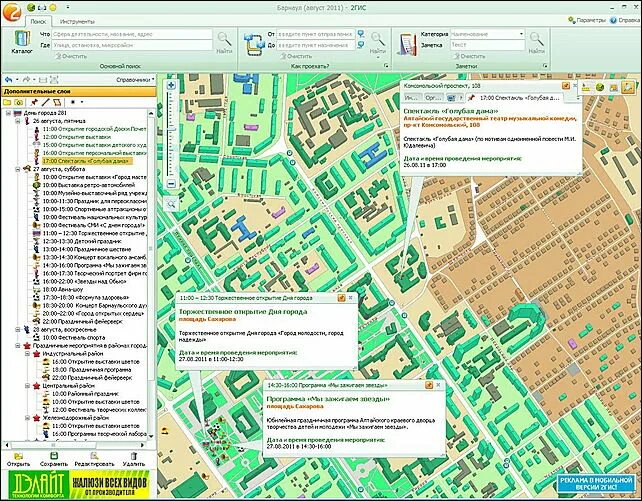Click the folder-with-eye icon in layers toolbar
This screenshot has height=501, width=642.
pos(18,102)
